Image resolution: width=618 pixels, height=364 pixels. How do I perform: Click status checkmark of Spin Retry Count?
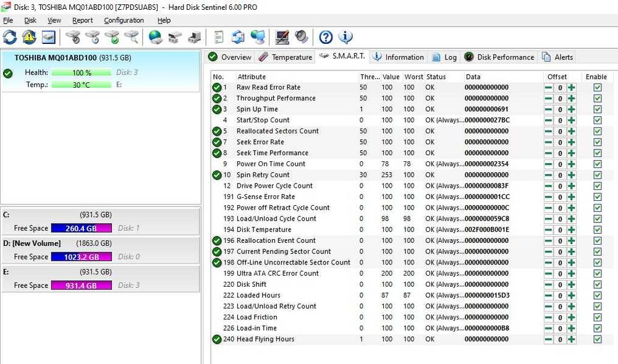pyautogui.click(x=217, y=175)
